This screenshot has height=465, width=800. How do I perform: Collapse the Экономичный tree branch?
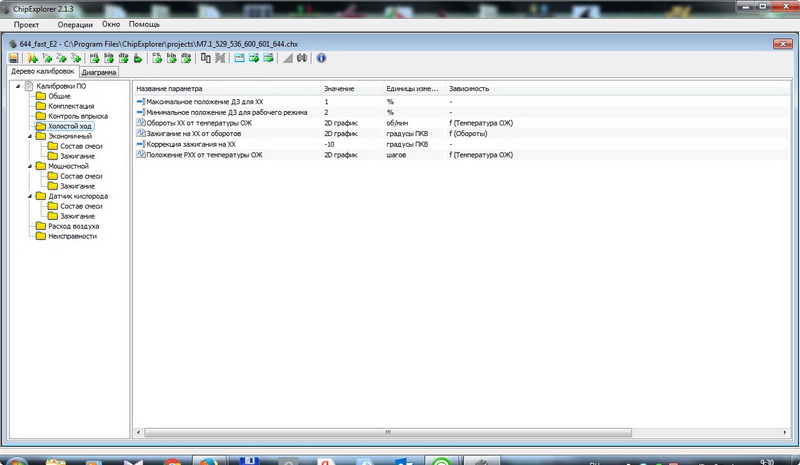coord(31,137)
